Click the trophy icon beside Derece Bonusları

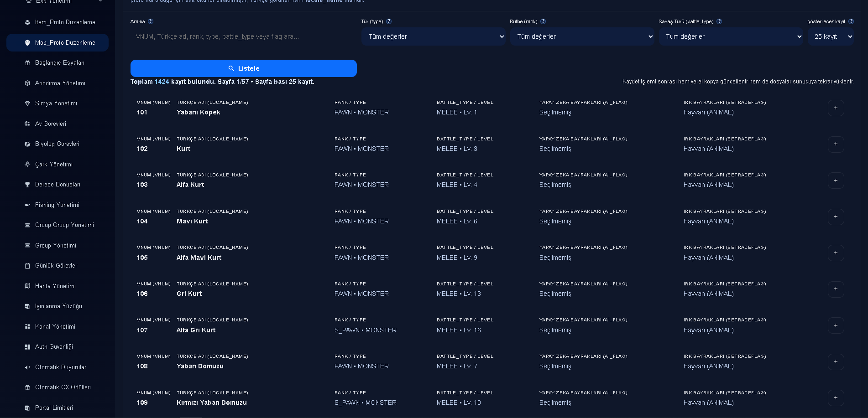(27, 185)
